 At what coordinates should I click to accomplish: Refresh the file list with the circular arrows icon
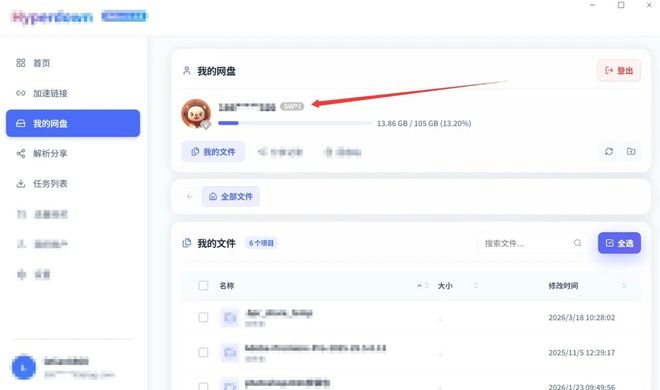(x=609, y=151)
